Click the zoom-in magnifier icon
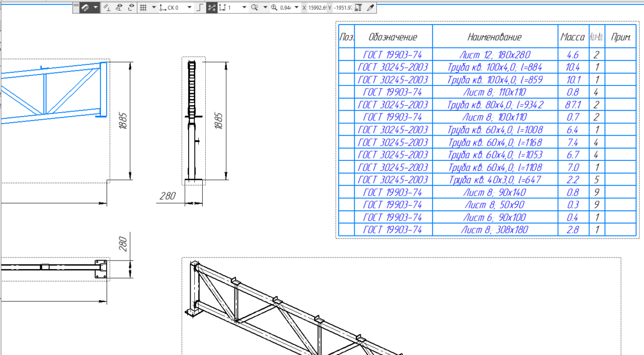This screenshot has height=355, width=644. [274, 8]
